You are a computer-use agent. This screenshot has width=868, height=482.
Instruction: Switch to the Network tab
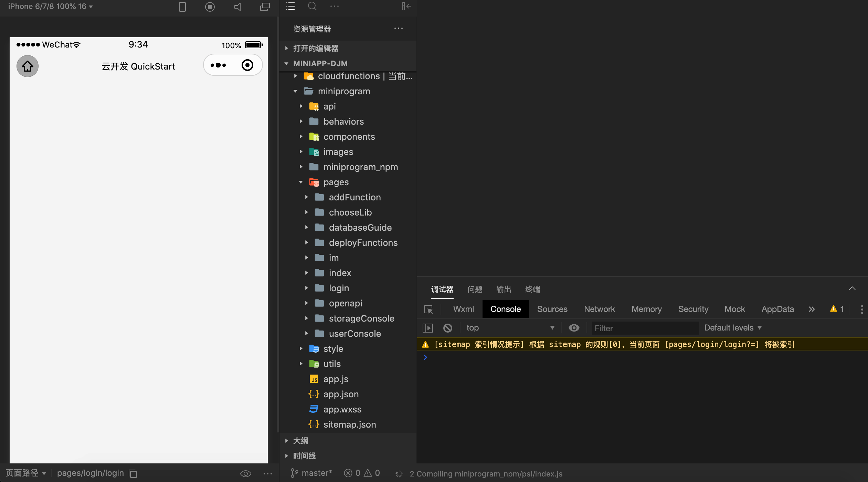[x=599, y=309]
